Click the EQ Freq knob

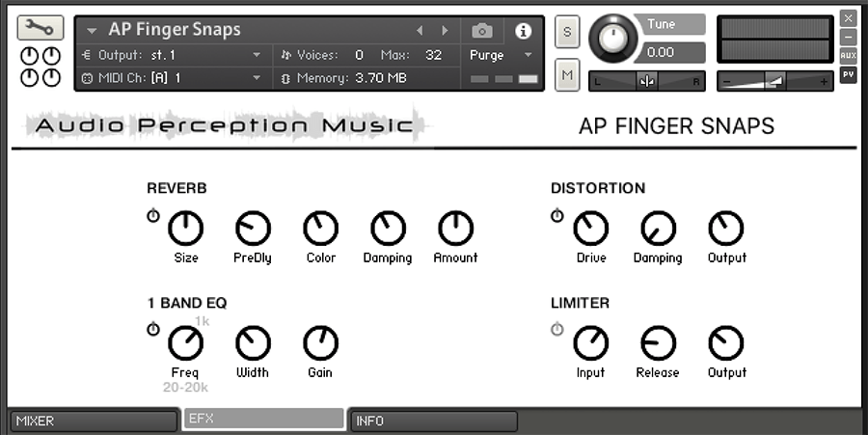[x=185, y=343]
